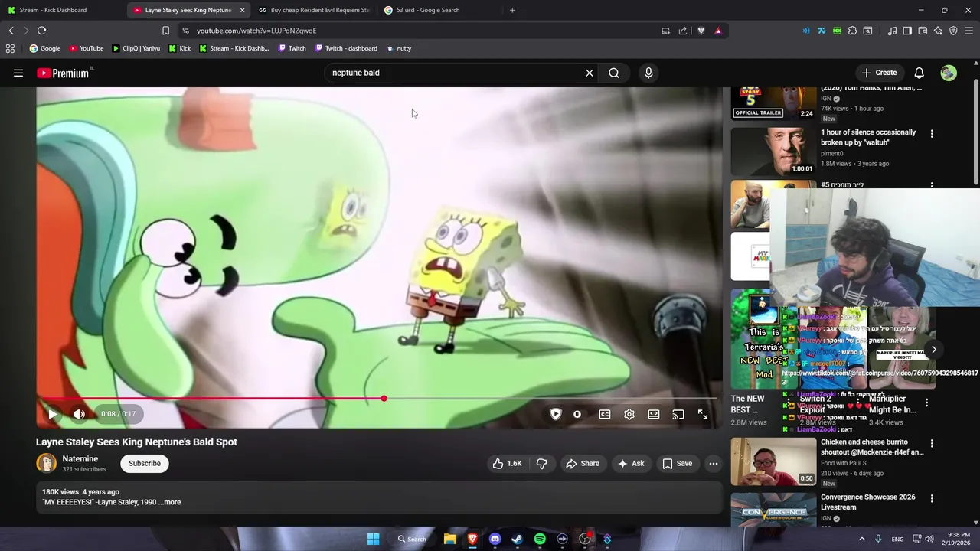Open the Twitch - dashboard bookmark
Screen dimensions: 980x551
click(x=345, y=48)
